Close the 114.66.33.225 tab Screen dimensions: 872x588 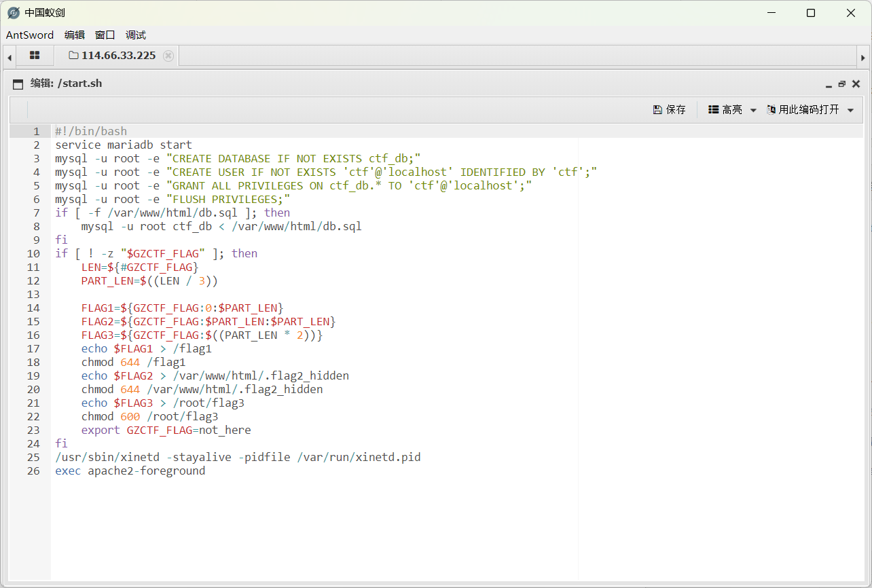pos(168,56)
